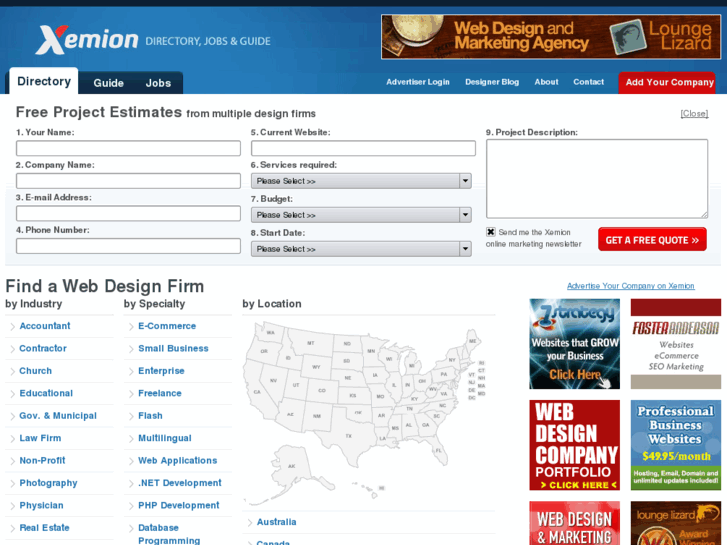Click Alaska on the US map

click(292, 466)
